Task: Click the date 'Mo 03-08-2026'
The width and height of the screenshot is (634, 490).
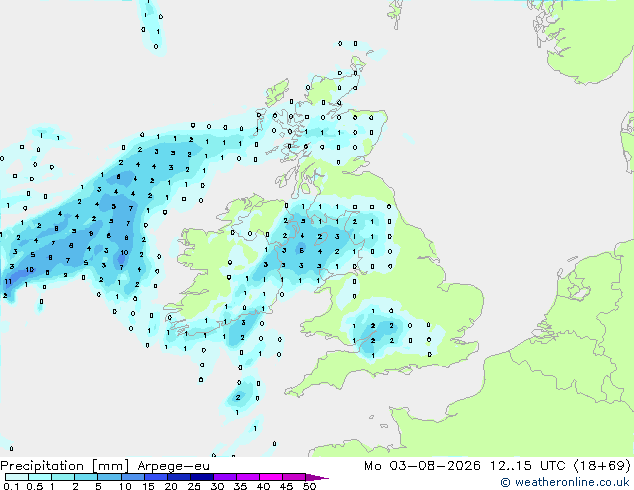Action: (x=422, y=465)
